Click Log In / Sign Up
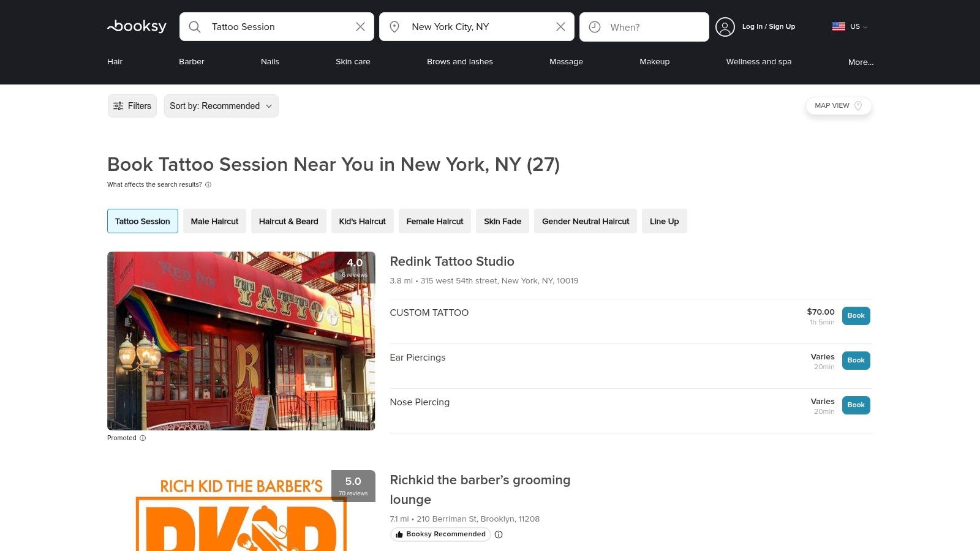 point(768,26)
